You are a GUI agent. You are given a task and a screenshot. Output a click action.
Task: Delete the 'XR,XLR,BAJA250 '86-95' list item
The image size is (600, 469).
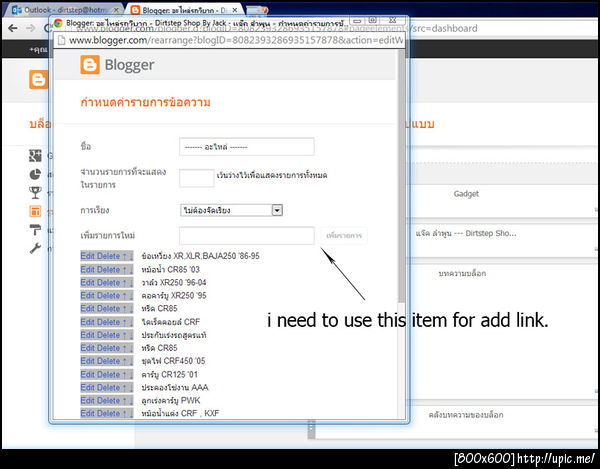pyautogui.click(x=109, y=256)
